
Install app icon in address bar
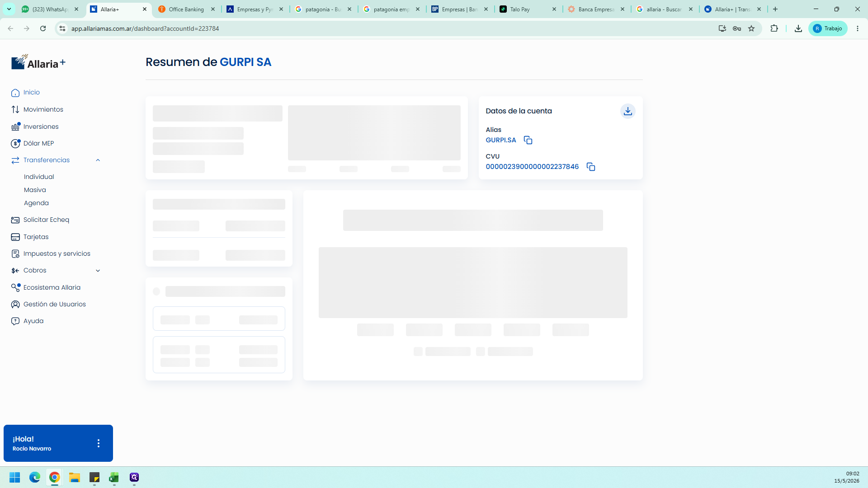722,28
